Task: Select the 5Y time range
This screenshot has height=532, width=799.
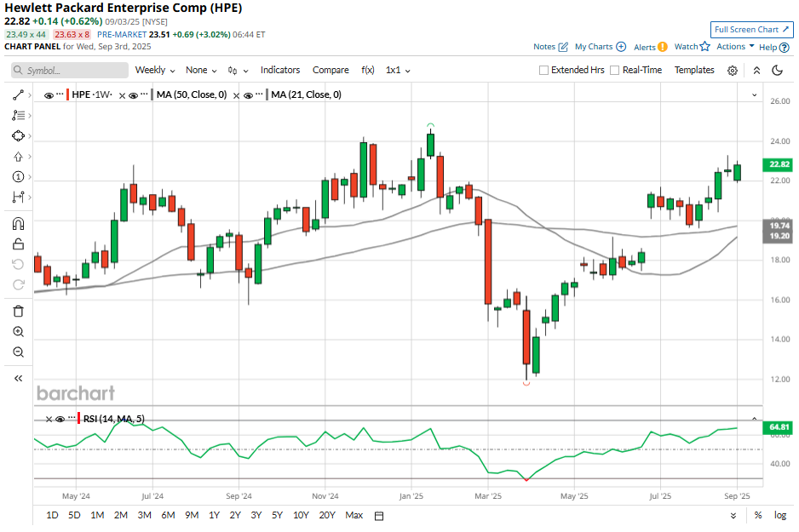Action: coord(277,515)
